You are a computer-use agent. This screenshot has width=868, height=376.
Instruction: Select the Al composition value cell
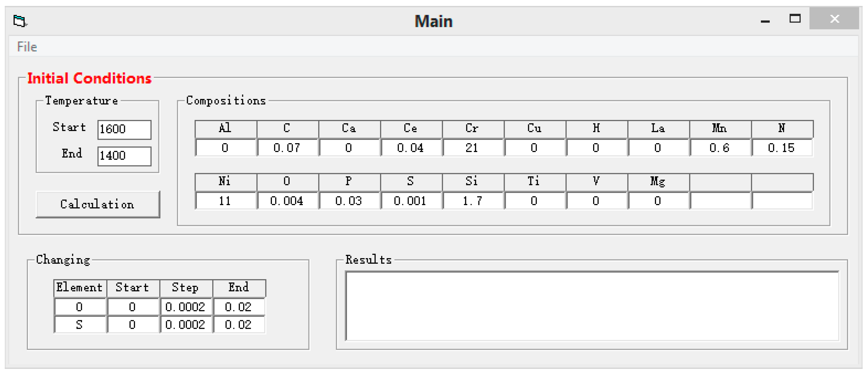[x=225, y=148]
